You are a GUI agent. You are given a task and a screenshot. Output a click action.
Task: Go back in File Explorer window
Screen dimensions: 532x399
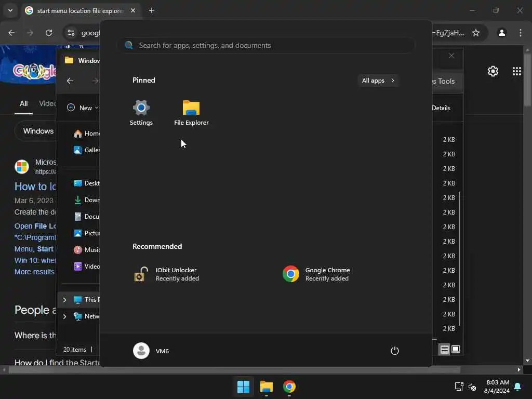[70, 81]
